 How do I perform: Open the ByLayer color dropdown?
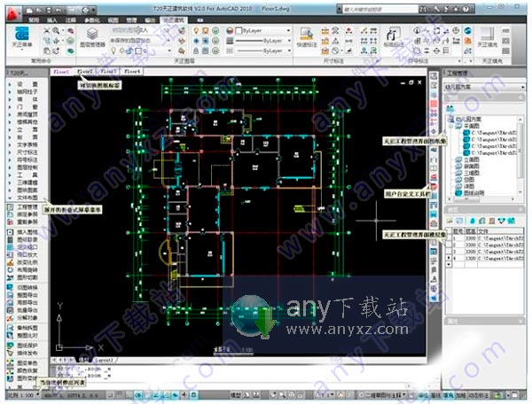[289, 30]
